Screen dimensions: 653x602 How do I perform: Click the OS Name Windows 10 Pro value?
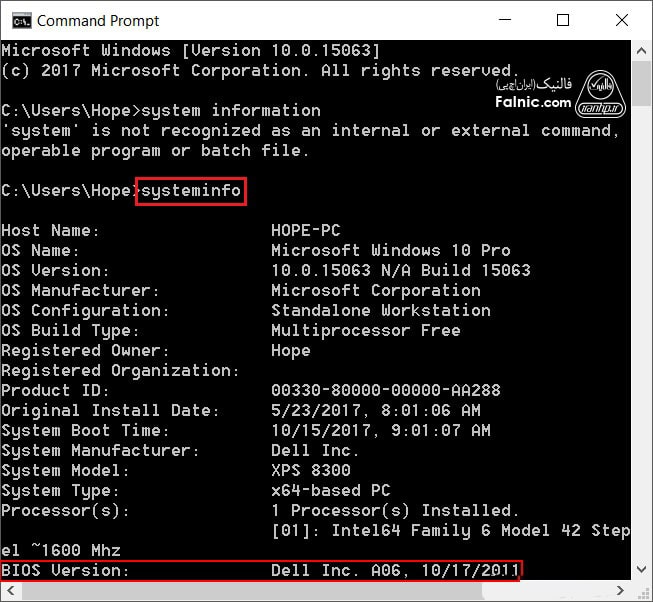click(390, 250)
